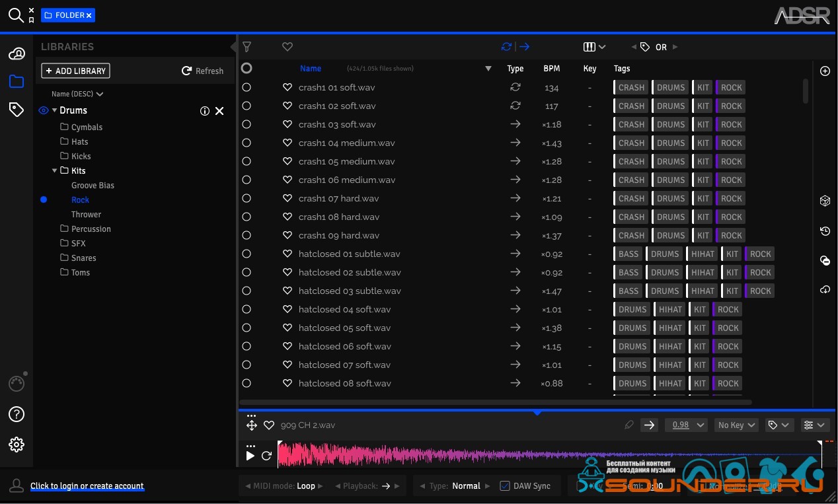
Task: Select the crash1 01 soft.wav row circle
Action: point(247,87)
